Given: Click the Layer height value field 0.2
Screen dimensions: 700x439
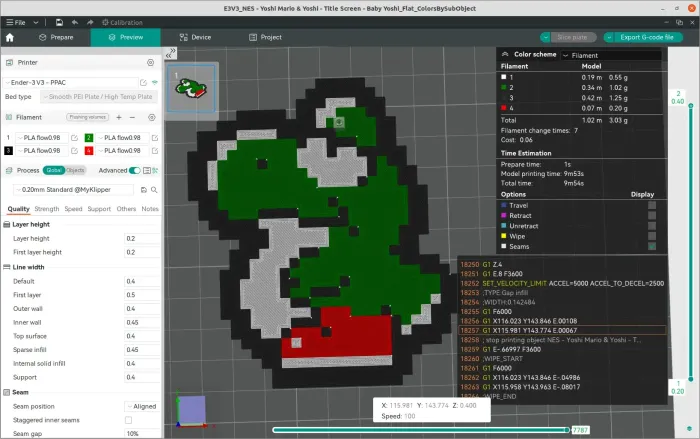Looking at the screenshot, I should pyautogui.click(x=142, y=239).
